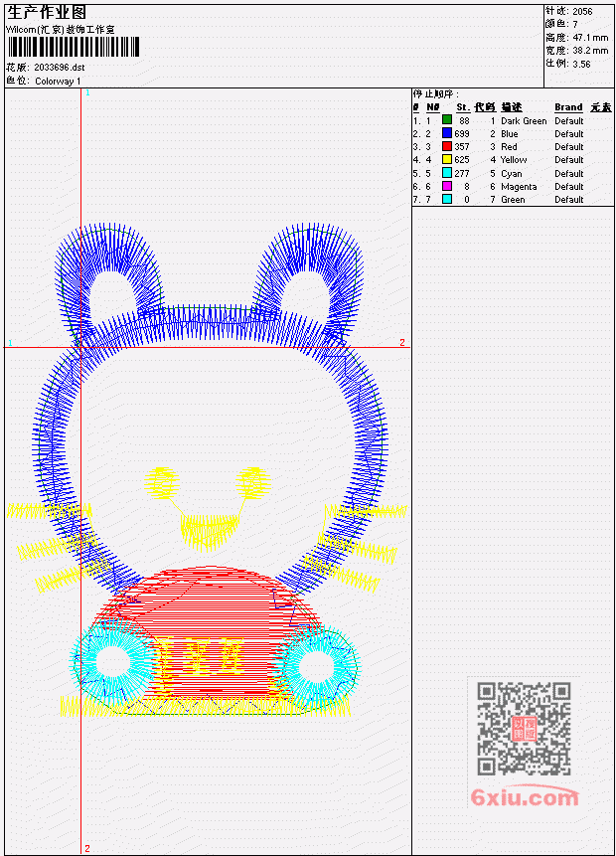
Task: Select the Green description in row 7
Action: 513,200
